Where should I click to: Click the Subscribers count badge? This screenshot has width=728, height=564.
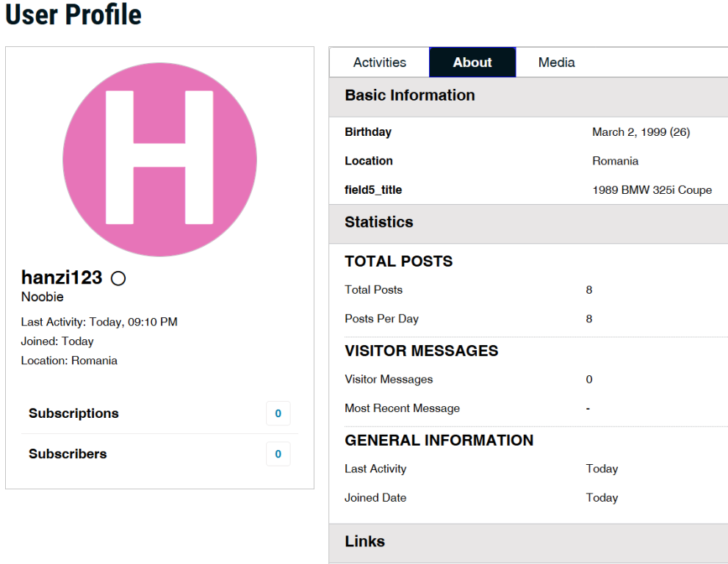[278, 454]
